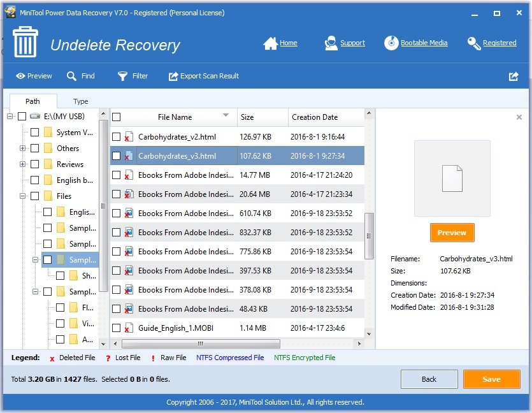Check Carbohydrates_v2.html file checkbox
Image resolution: width=532 pixels, height=413 pixels.
[117, 137]
